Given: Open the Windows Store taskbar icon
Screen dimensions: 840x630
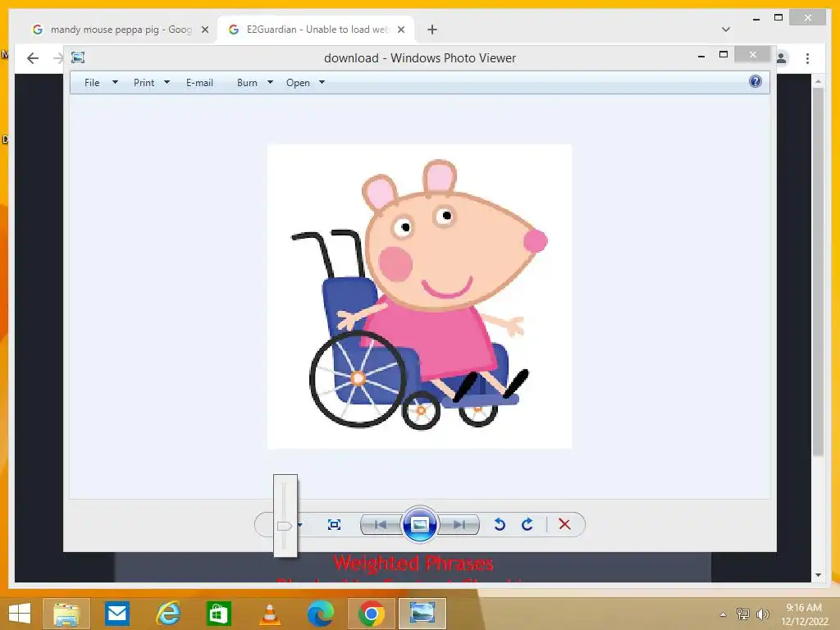Looking at the screenshot, I should (218, 614).
